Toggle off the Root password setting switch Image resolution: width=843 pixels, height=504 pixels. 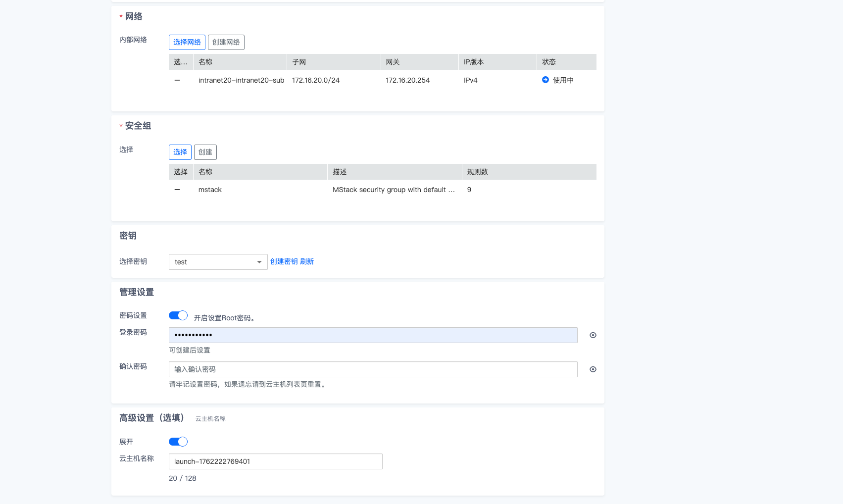pyautogui.click(x=178, y=315)
